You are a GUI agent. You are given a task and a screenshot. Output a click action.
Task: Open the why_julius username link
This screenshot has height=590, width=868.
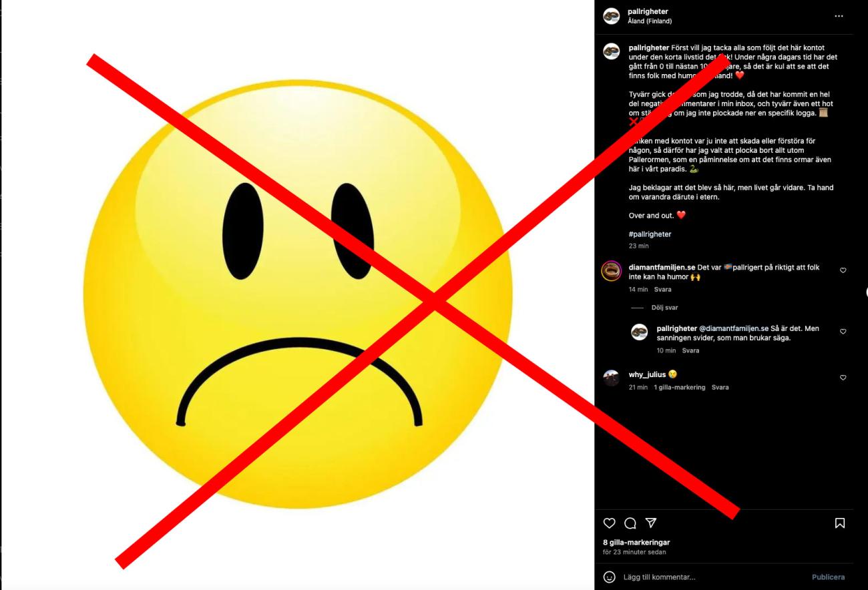(x=647, y=374)
